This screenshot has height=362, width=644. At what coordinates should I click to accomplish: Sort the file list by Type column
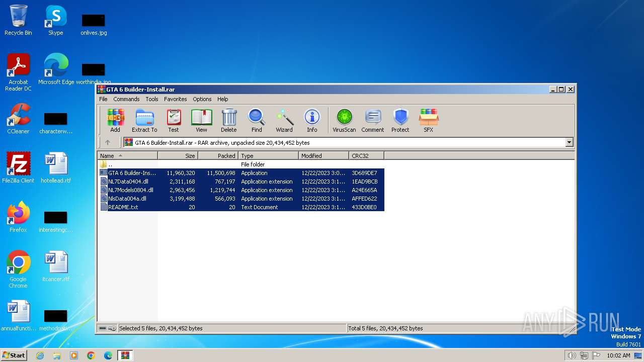coord(268,156)
